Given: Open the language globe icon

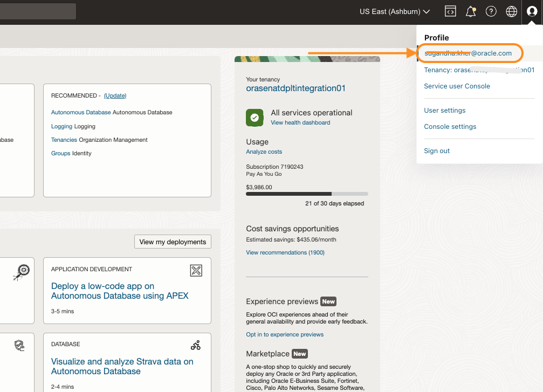Looking at the screenshot, I should coord(512,11).
